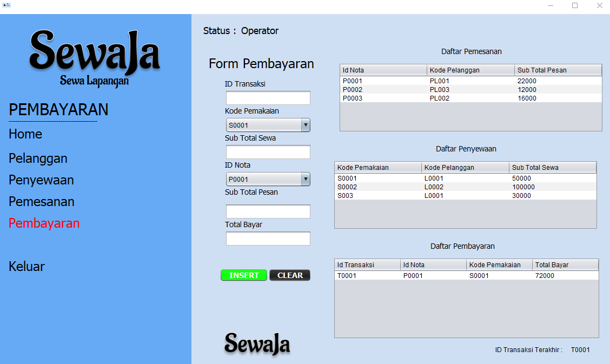Click Keluar to log out

tap(26, 267)
